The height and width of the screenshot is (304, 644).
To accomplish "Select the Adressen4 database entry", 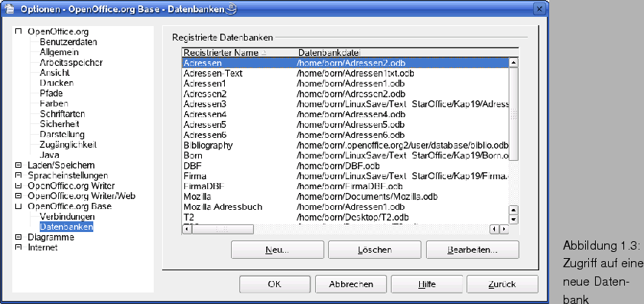I will pyautogui.click(x=345, y=114).
